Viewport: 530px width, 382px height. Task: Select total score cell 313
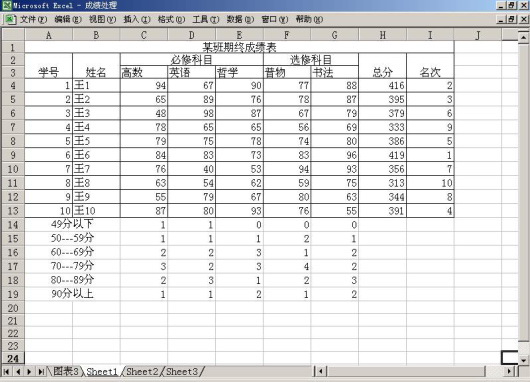(x=383, y=183)
